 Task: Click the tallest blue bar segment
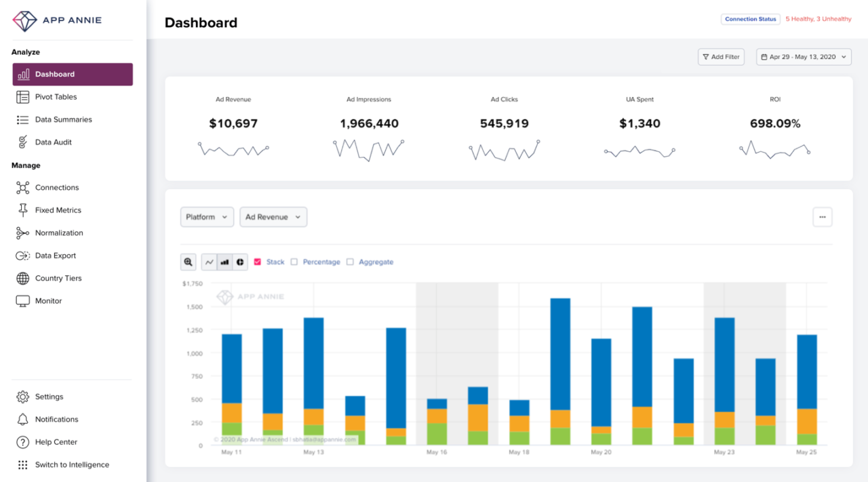tap(560, 353)
